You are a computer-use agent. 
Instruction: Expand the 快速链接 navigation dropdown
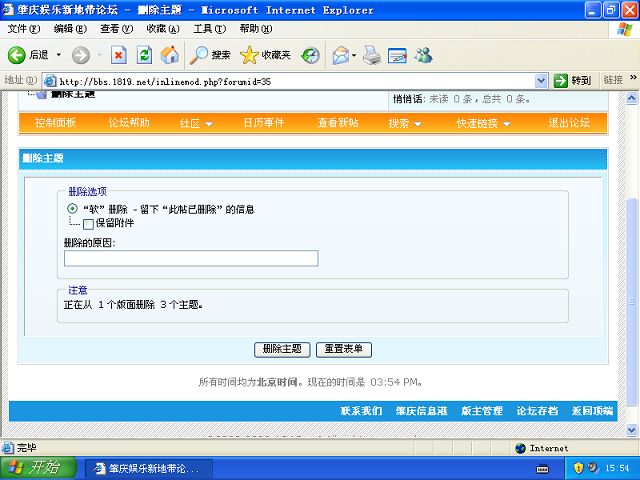pyautogui.click(x=483, y=123)
